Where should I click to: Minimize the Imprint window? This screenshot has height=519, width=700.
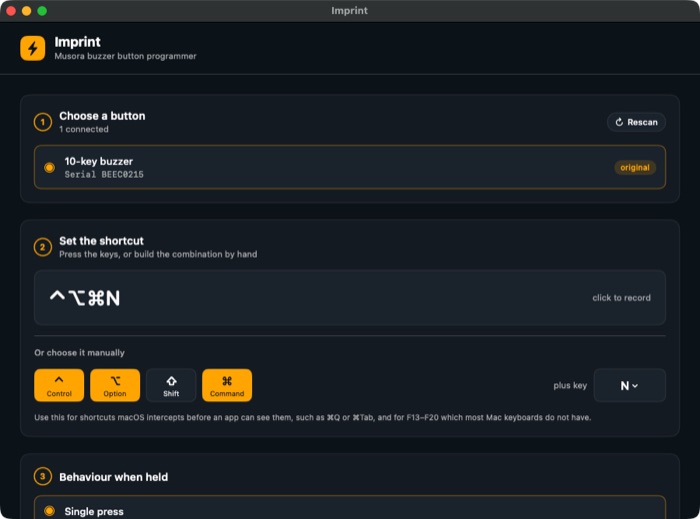click(27, 11)
